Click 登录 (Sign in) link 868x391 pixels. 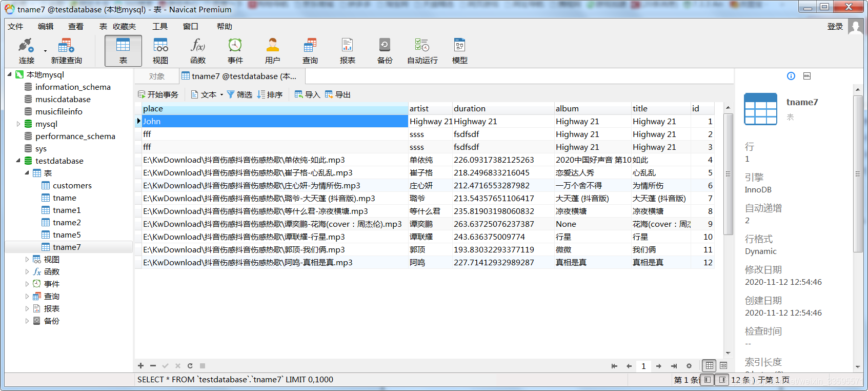click(835, 26)
